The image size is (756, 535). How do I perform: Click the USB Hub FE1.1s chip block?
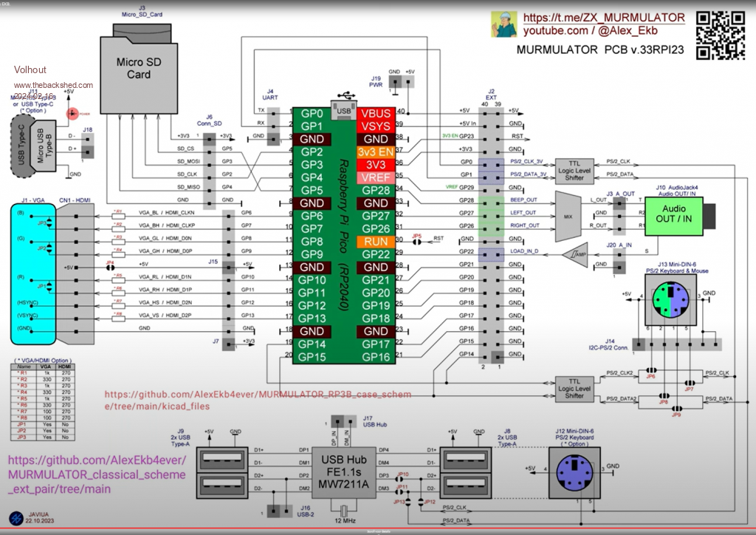tap(343, 468)
